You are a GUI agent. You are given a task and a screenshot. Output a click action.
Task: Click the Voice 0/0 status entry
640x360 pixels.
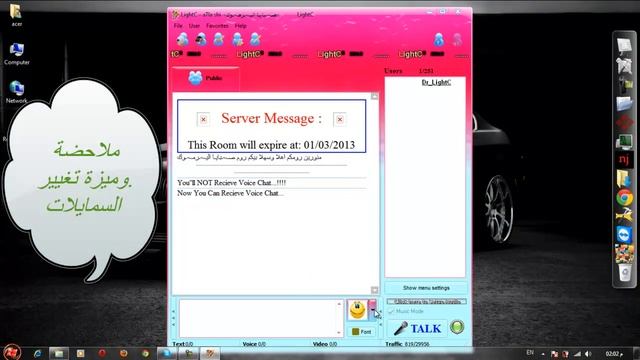click(x=254, y=344)
